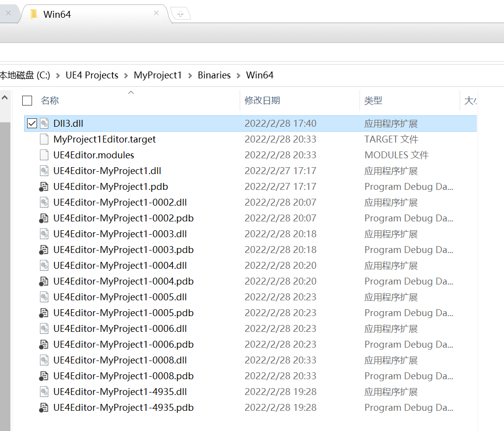Select UE4Editor-MyProject1-0002.dll file name
Viewport: 504px width, 431px height.
120,202
